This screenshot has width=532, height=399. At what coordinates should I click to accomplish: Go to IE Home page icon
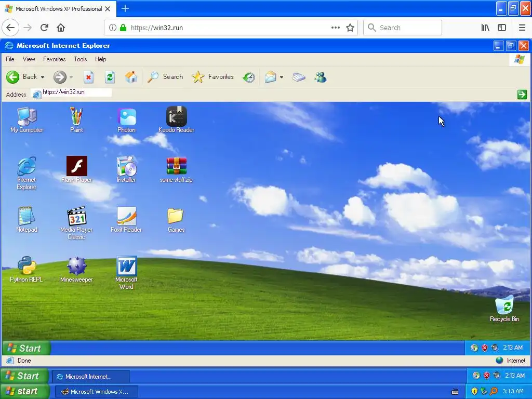(131, 77)
